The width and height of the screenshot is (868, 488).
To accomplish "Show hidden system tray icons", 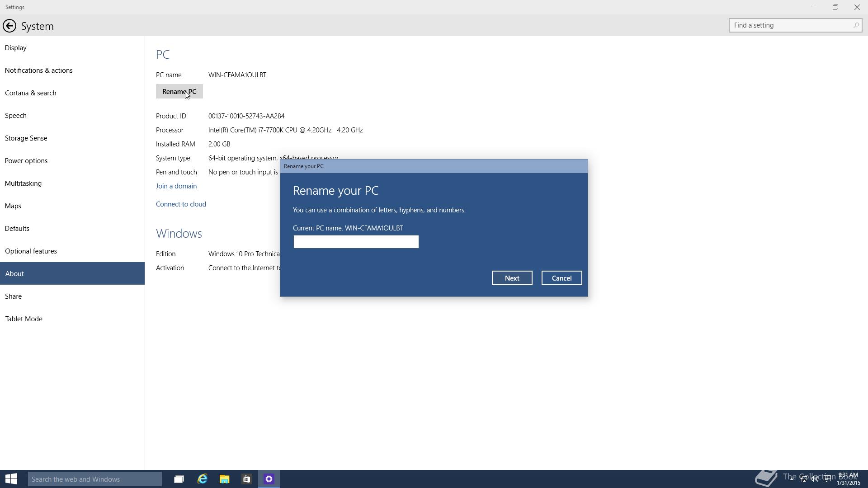I will pos(792,479).
